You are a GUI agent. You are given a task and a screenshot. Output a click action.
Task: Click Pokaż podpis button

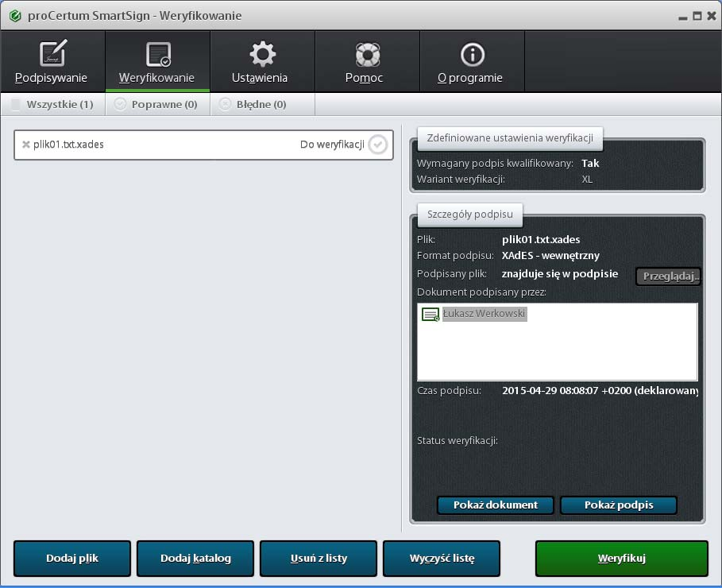coord(619,505)
